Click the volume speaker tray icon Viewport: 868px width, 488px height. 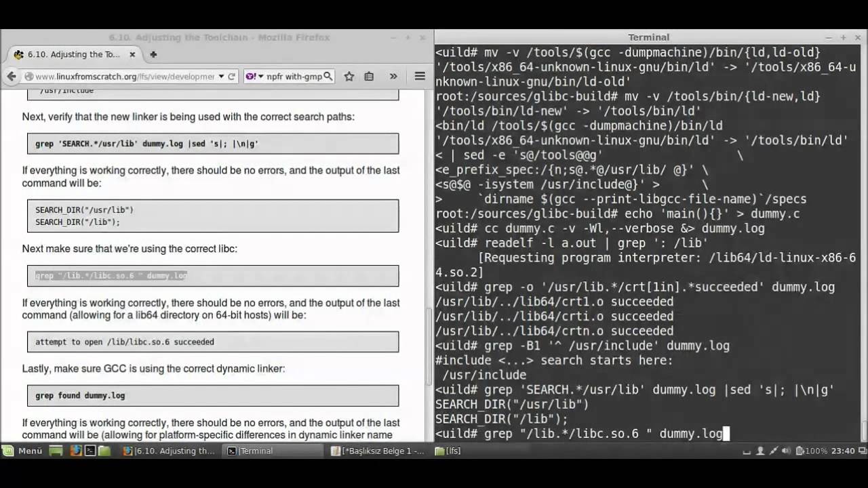(787, 451)
